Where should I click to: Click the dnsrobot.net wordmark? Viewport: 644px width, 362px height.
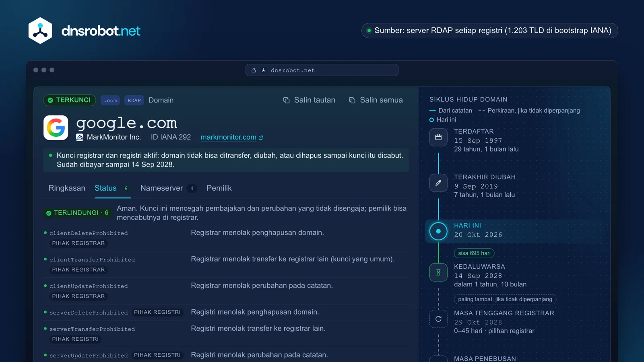pyautogui.click(x=101, y=31)
